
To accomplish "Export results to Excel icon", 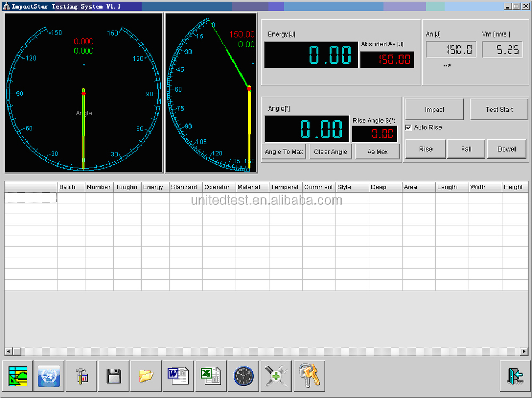I will coord(211,376).
